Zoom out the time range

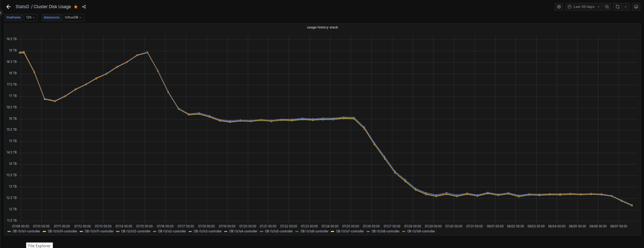tap(607, 7)
